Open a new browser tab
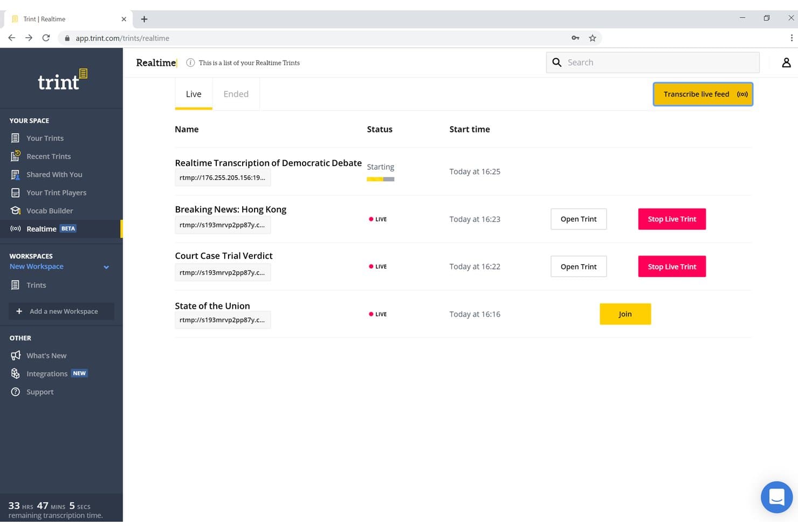The height and width of the screenshot is (532, 798). 144,19
